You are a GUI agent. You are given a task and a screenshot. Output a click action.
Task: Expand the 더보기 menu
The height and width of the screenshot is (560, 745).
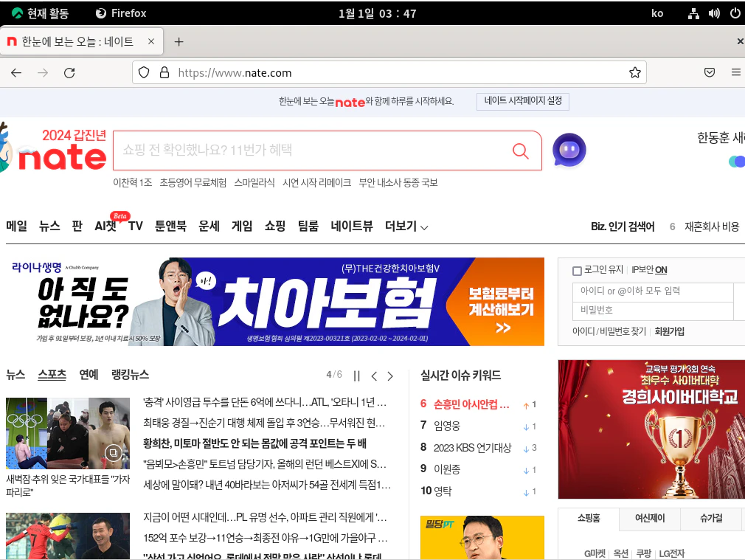pyautogui.click(x=406, y=227)
